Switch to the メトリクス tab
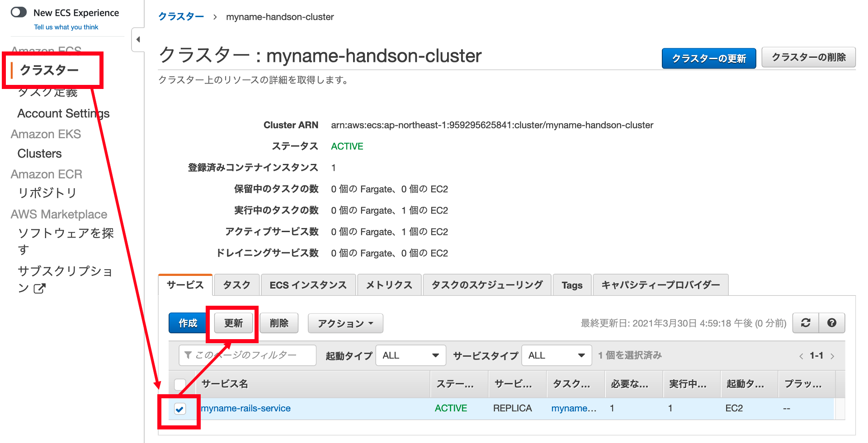This screenshot has height=443, width=868. click(389, 285)
